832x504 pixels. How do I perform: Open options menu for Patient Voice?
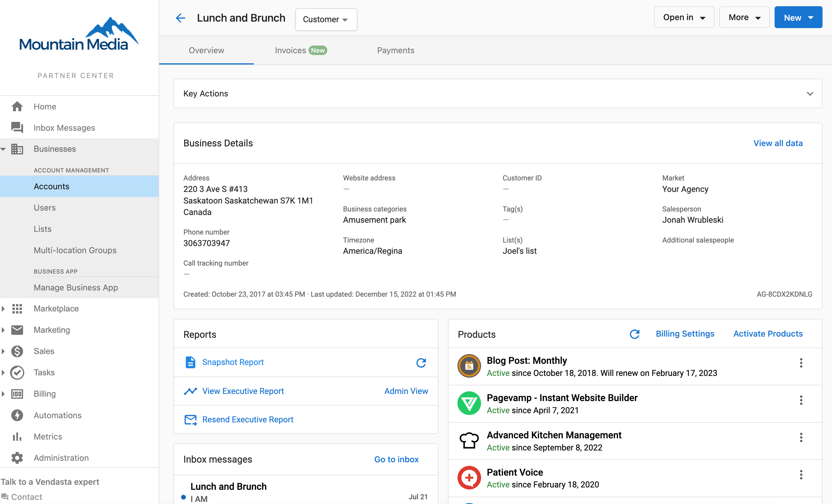click(x=801, y=475)
